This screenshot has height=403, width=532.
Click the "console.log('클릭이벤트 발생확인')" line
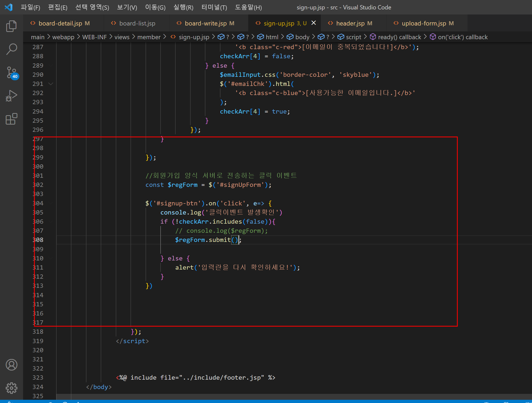[221, 212]
